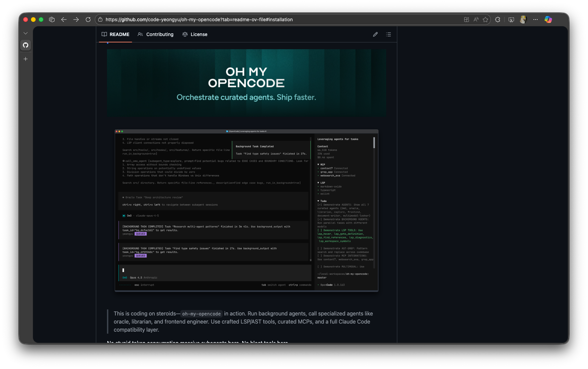Open the Edge workspaces icon
The height and width of the screenshot is (369, 588).
pos(52,20)
